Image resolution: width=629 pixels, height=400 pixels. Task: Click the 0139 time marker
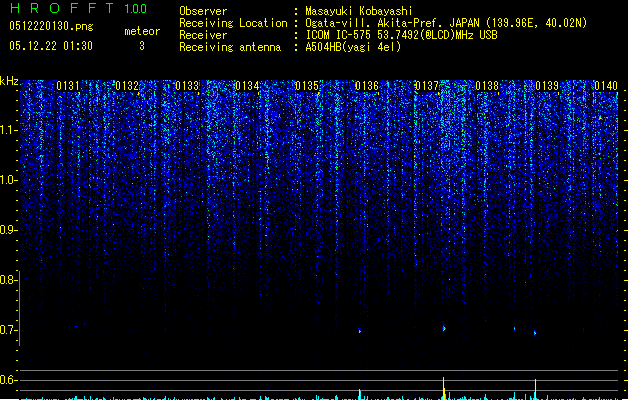click(x=547, y=86)
